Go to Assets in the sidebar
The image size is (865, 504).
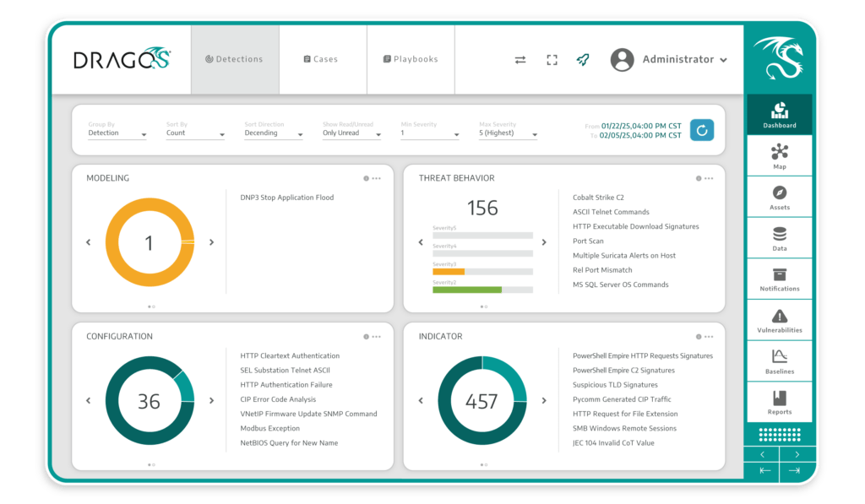pyautogui.click(x=780, y=198)
